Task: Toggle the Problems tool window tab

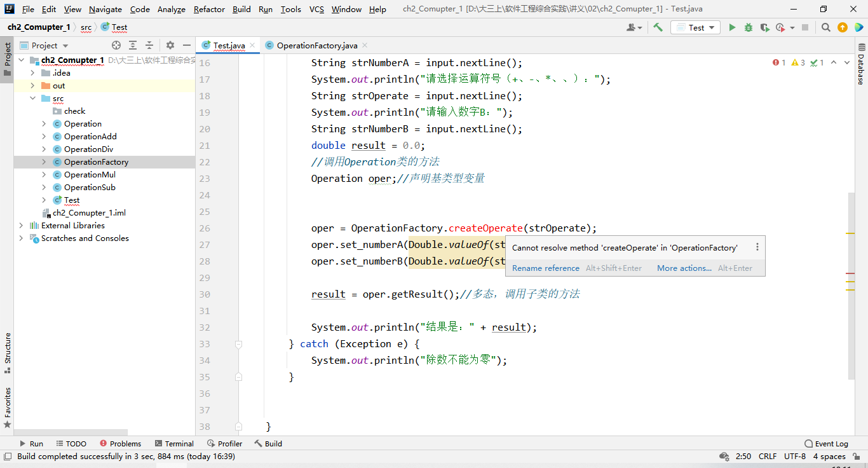Action: (120, 443)
